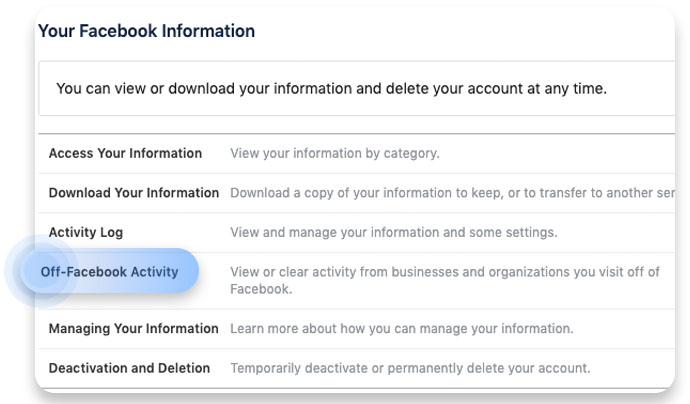Open Managing Your Information section

[x=133, y=328]
